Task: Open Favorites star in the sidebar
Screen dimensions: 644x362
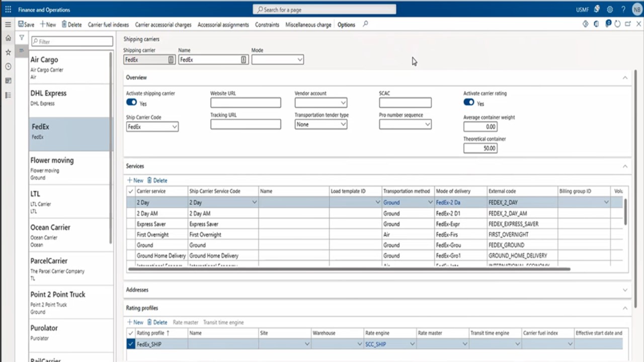Action: (8, 52)
